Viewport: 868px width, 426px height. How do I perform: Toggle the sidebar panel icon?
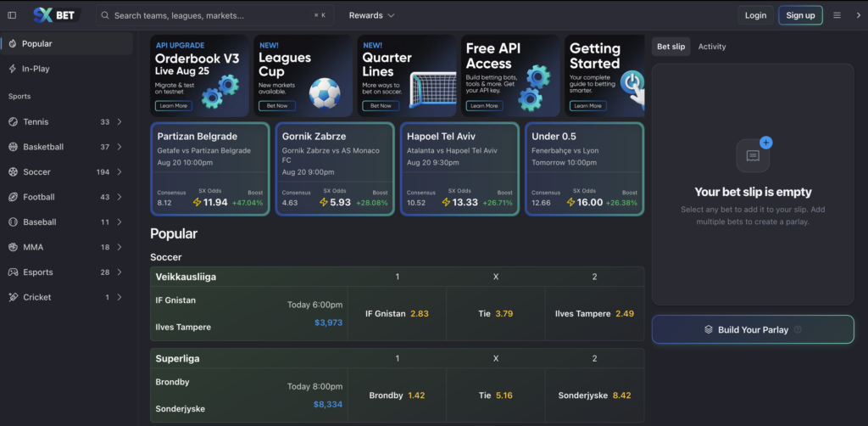(x=12, y=15)
